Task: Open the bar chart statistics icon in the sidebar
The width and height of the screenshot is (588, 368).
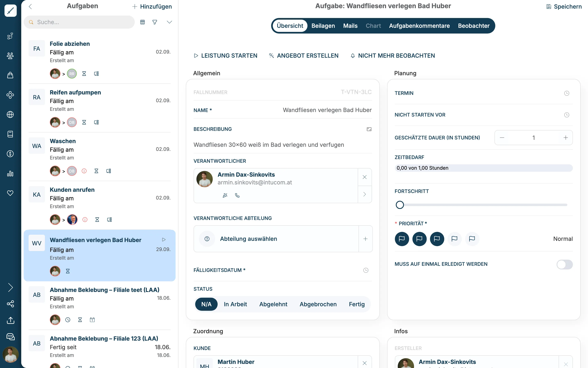Action: (x=10, y=174)
